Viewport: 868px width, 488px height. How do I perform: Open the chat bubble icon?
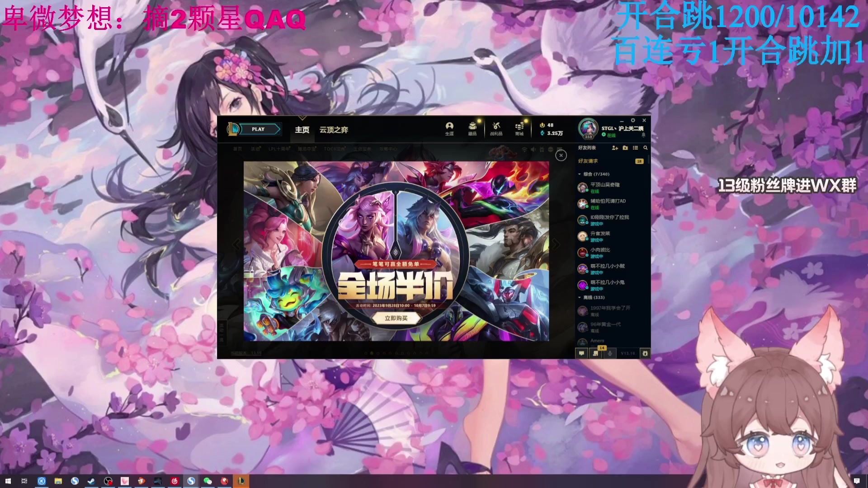click(x=581, y=353)
